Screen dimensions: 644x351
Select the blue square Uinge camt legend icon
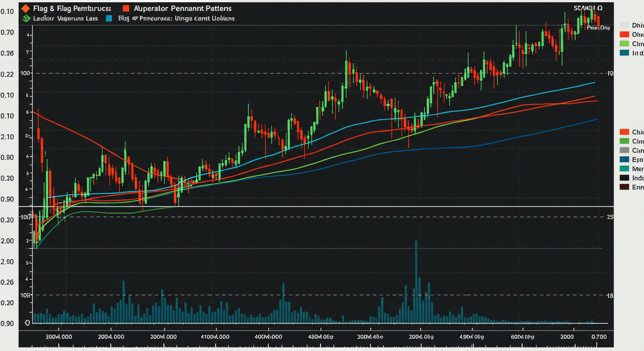point(108,19)
